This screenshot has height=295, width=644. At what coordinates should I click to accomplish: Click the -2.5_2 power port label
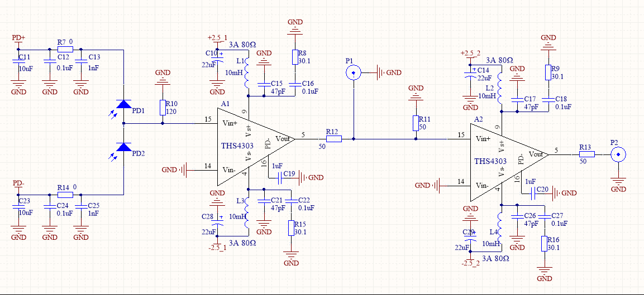(470, 263)
